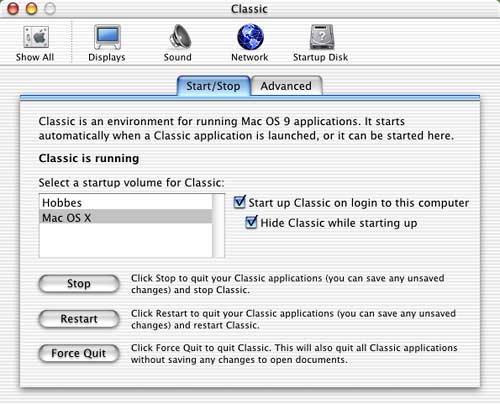Close the Classic window with red button
Screen dimensions: 500x404
point(13,9)
